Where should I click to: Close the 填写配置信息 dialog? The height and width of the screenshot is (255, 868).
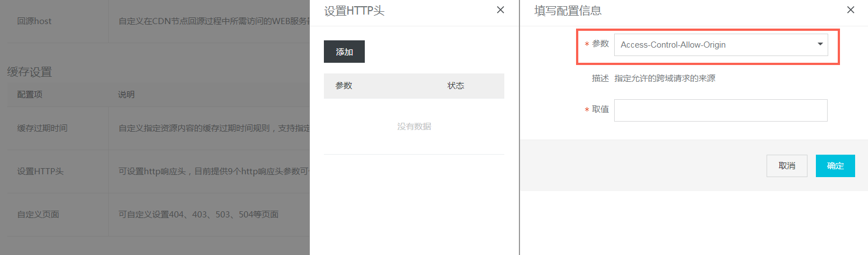coord(851,10)
